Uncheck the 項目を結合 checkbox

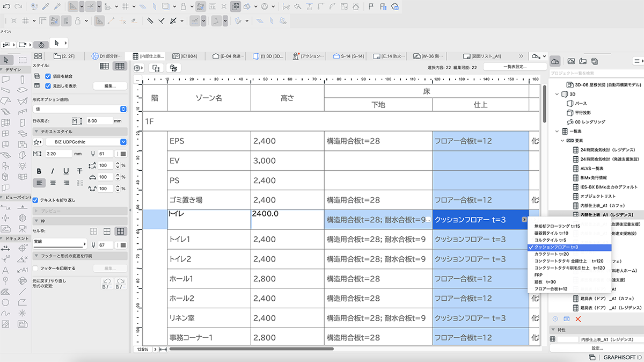(x=48, y=76)
